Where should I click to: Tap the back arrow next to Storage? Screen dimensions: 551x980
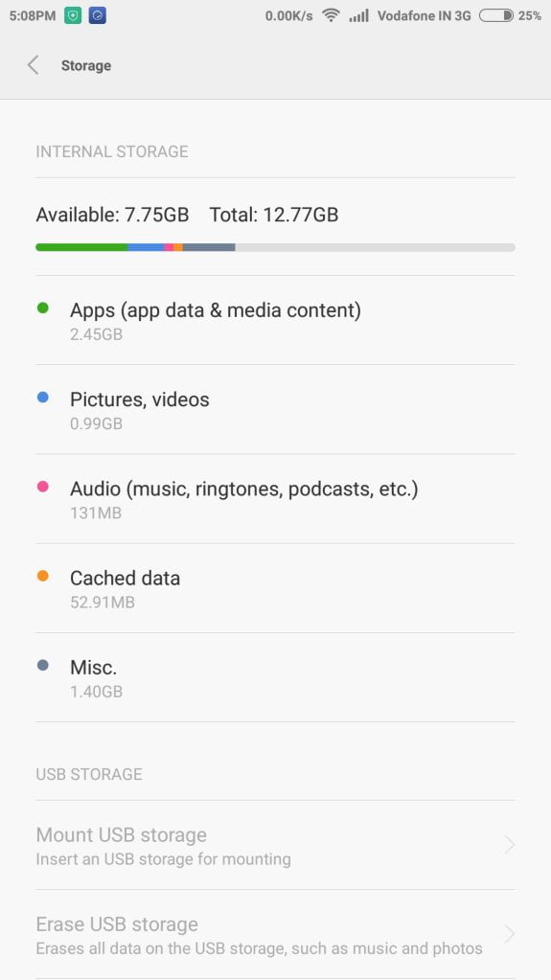(x=34, y=65)
